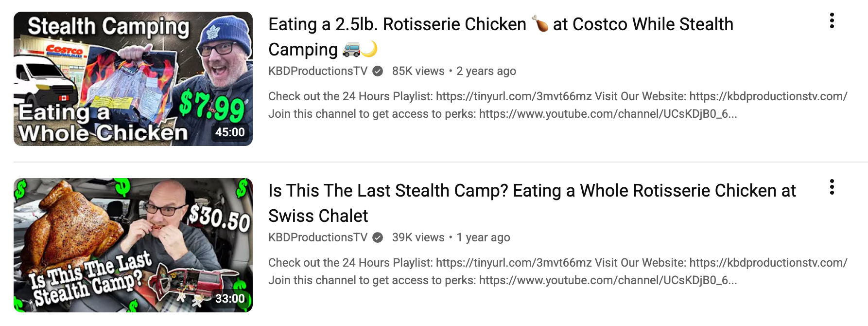Click the YouTube channel perks link under Swiss Chalet video

click(608, 280)
